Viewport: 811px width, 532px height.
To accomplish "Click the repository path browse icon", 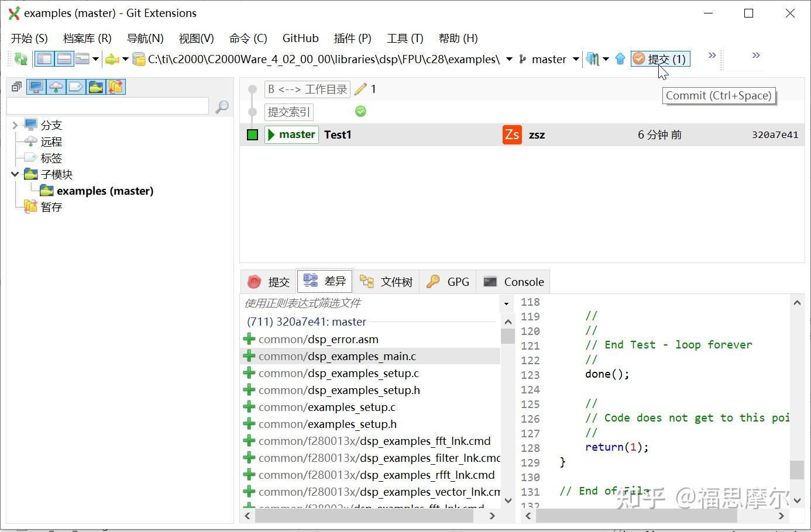I will (139, 58).
